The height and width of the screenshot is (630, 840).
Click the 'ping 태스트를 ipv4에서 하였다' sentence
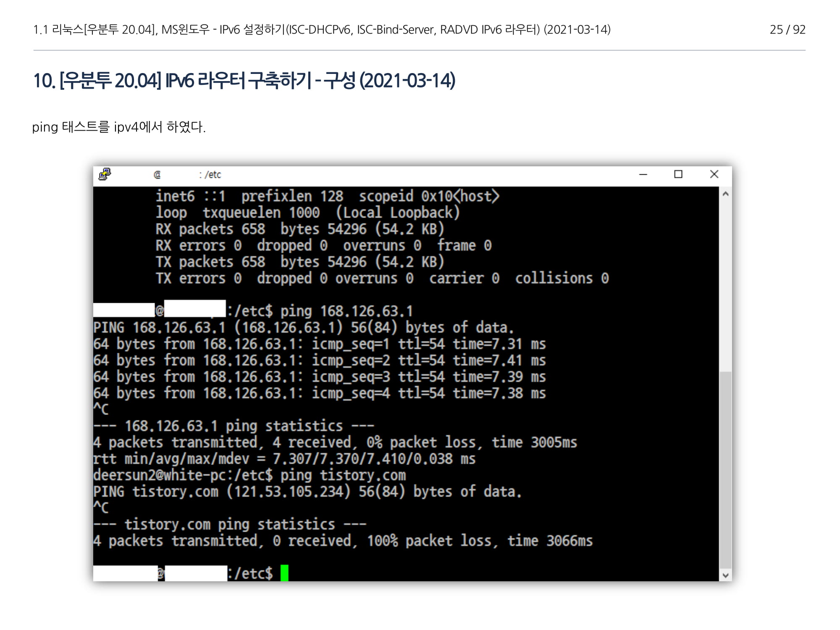coord(119,127)
